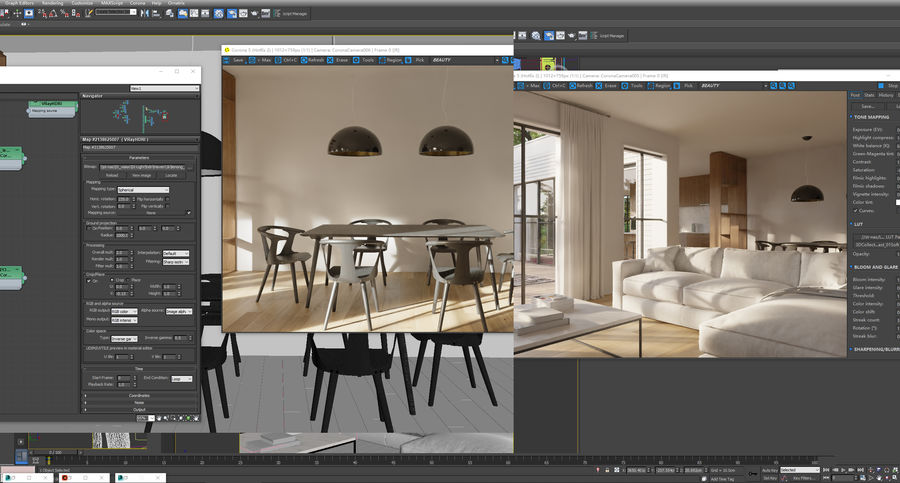Click Refresh in the front Corona frame buffer
This screenshot has width=900, height=483.
(x=313, y=60)
